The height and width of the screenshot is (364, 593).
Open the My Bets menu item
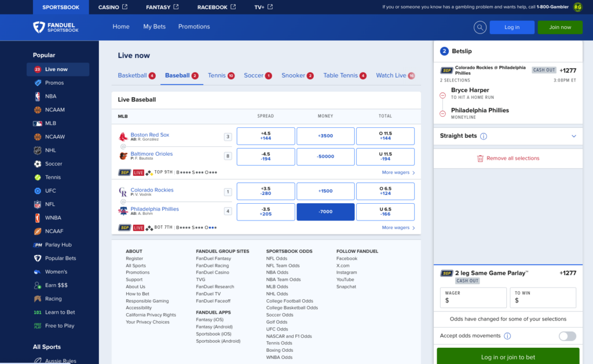[x=154, y=27]
